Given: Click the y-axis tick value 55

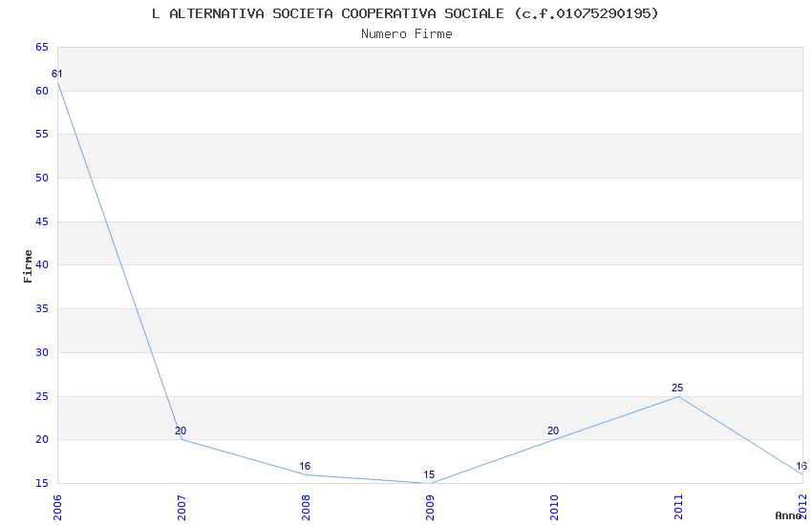Looking at the screenshot, I should pyautogui.click(x=42, y=134).
